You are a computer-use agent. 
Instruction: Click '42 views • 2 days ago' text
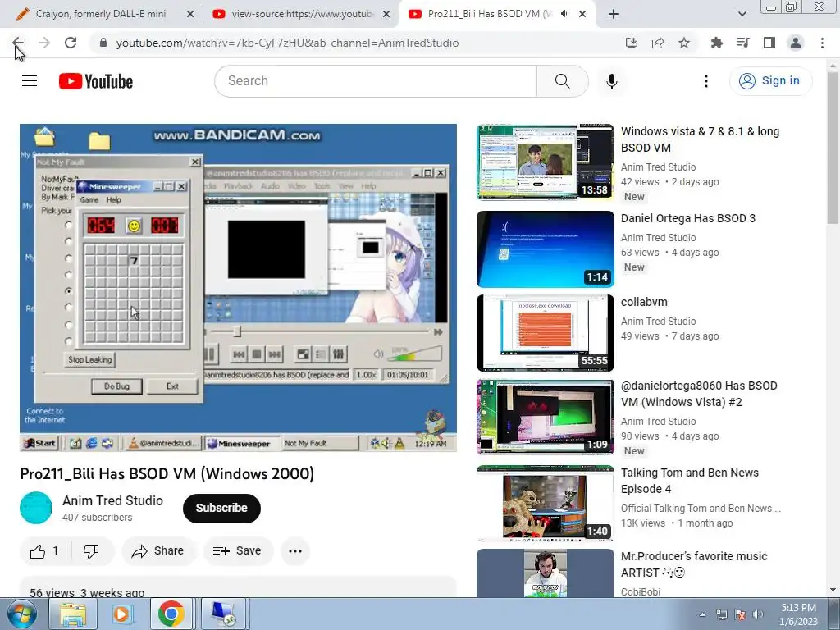pyautogui.click(x=669, y=181)
